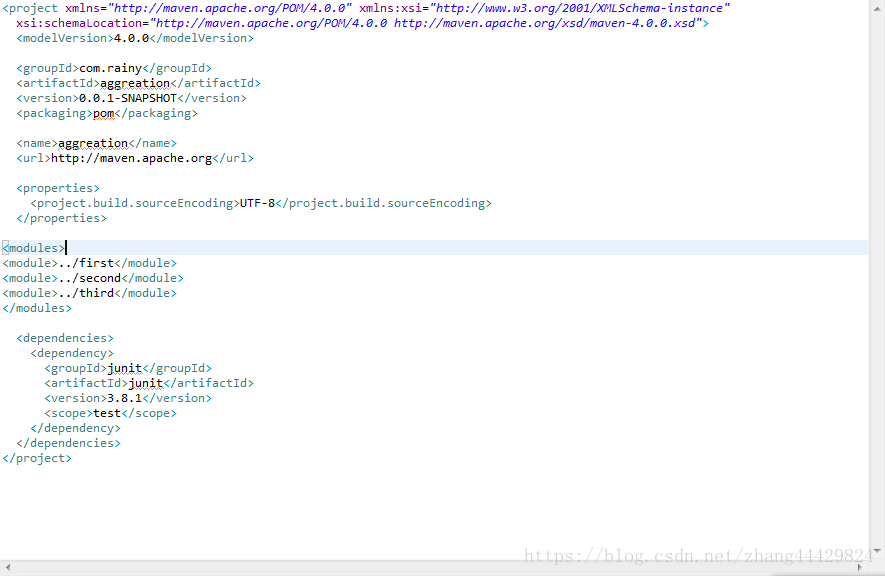Click the closing properties tag

click(62, 218)
